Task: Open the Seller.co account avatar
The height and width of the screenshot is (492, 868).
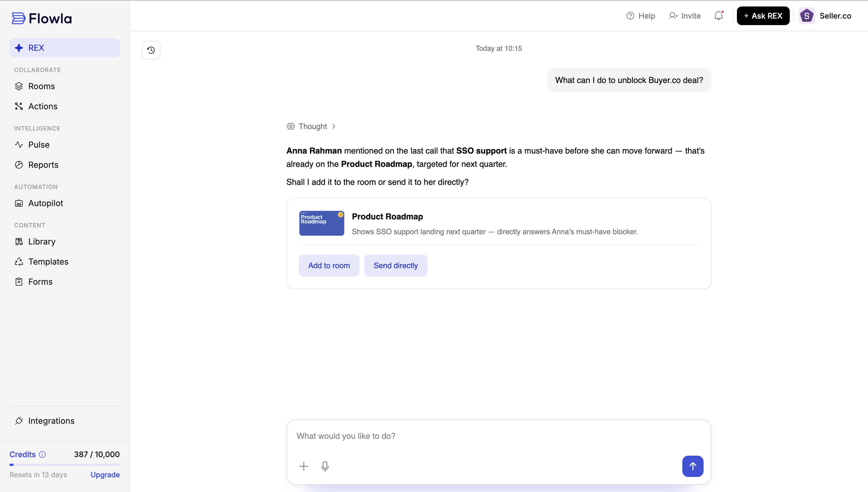Action: click(807, 16)
